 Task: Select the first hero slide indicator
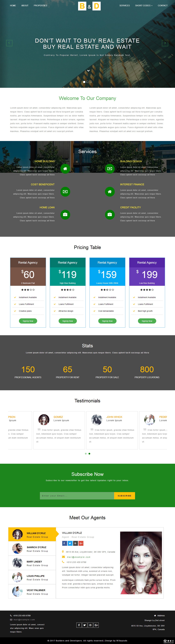pos(84,82)
